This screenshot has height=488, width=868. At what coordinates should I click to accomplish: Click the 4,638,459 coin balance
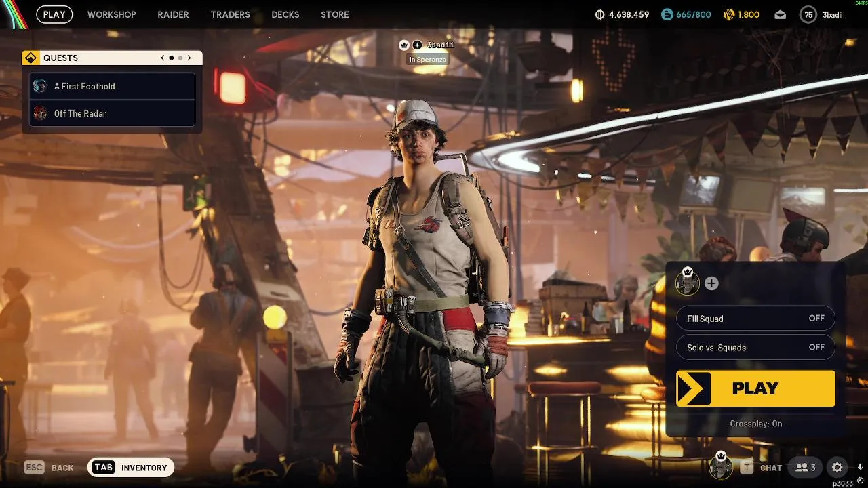point(629,14)
